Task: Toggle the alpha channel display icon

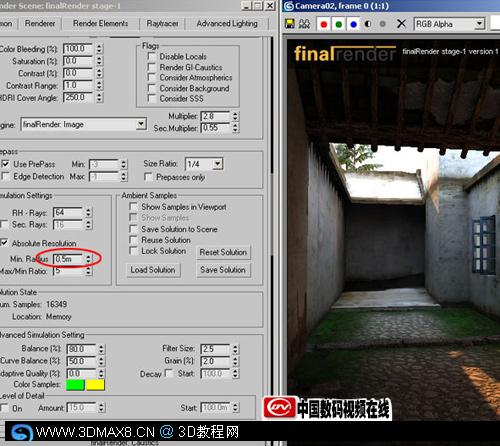Action: [368, 24]
